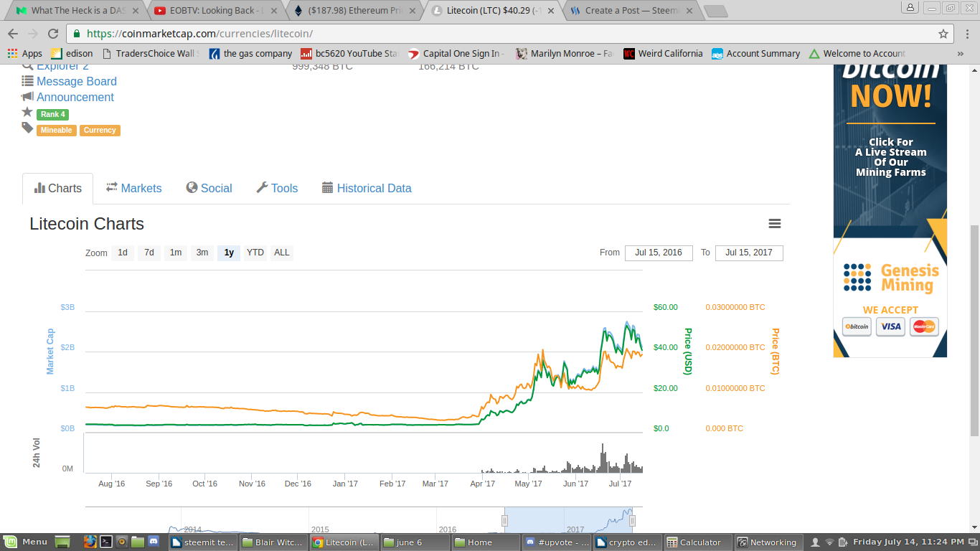The image size is (980, 551).
Task: Open the Capital One Sign In bookmark
Action: point(456,53)
